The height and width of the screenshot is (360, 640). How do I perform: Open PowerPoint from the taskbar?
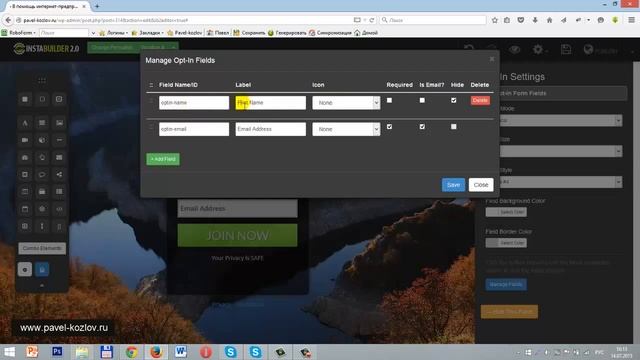[x=32, y=351]
